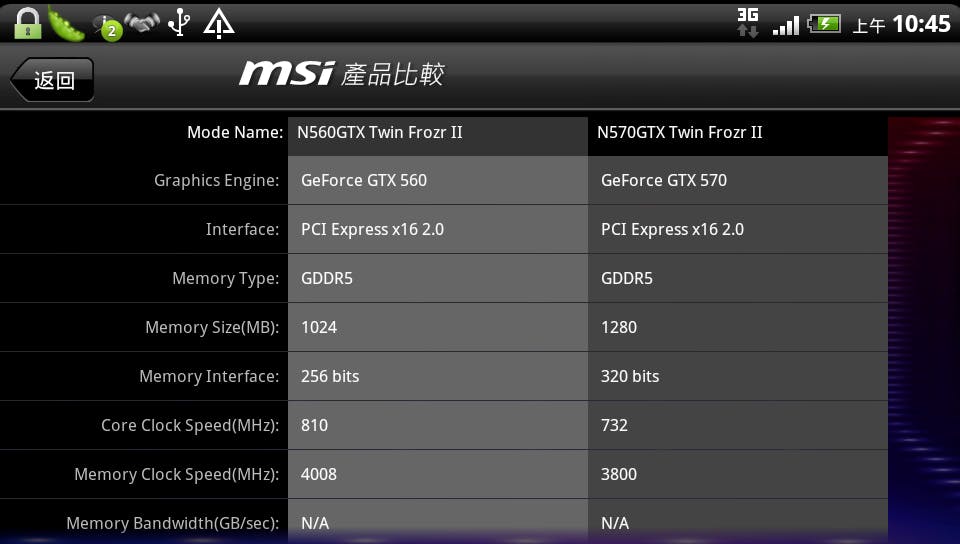Tap the Memory Bandwidth(GB/sec): label
960x544 pixels.
click(173, 523)
